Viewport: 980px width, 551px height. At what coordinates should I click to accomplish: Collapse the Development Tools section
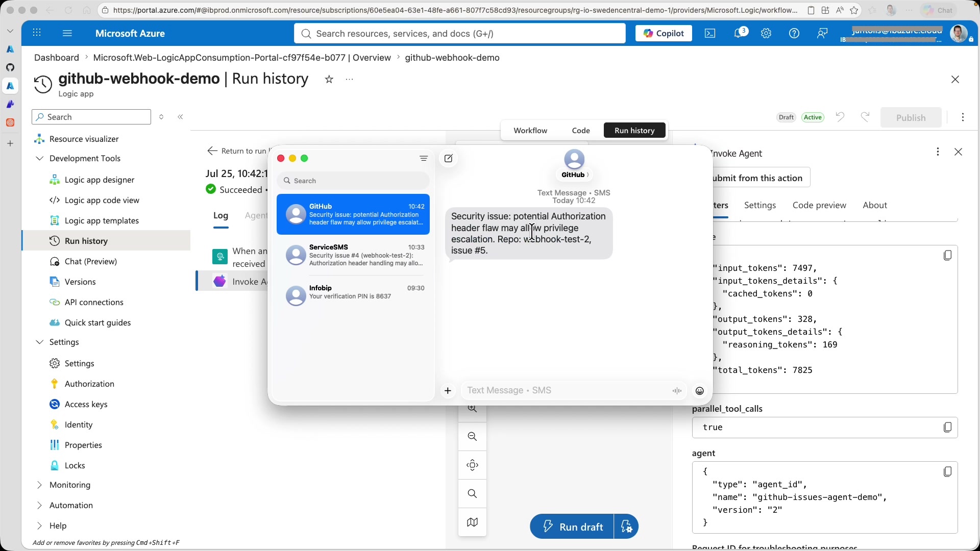pyautogui.click(x=39, y=159)
